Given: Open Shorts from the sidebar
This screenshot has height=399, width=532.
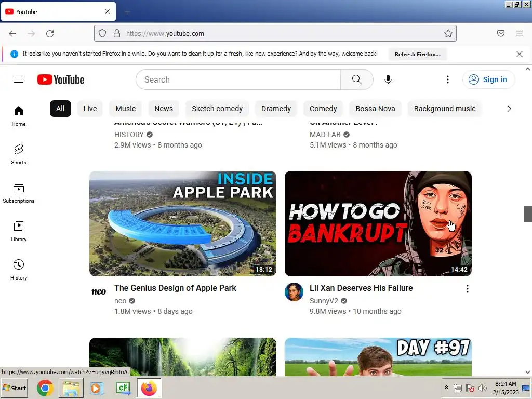Looking at the screenshot, I should coord(19,154).
